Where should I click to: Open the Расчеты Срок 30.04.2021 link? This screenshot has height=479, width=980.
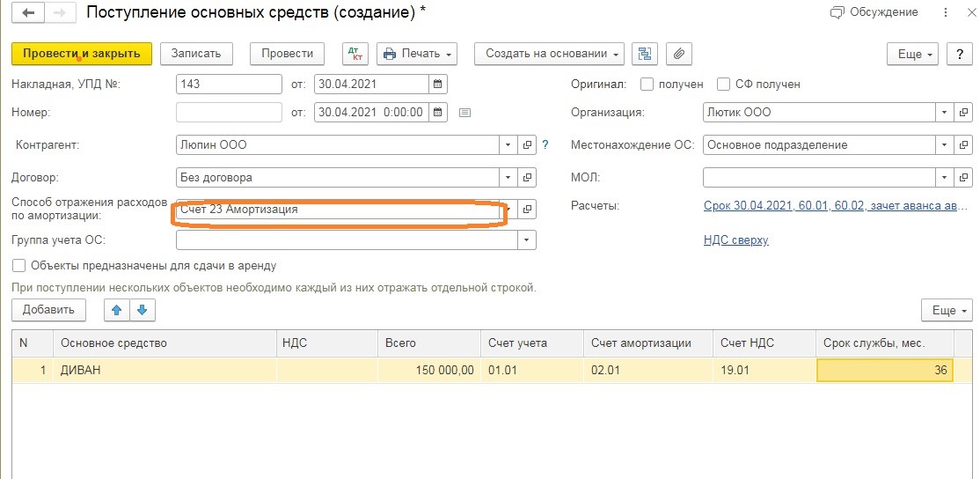point(835,206)
